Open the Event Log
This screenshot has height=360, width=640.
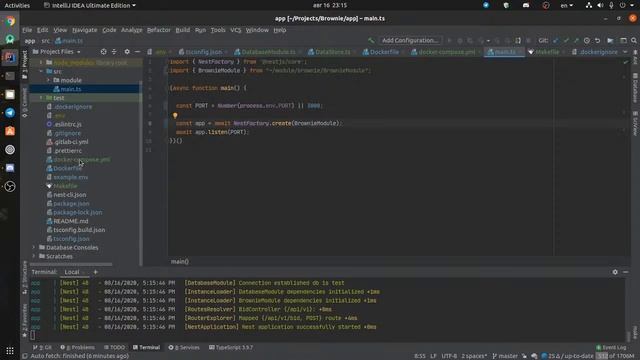pyautogui.click(x=611, y=347)
